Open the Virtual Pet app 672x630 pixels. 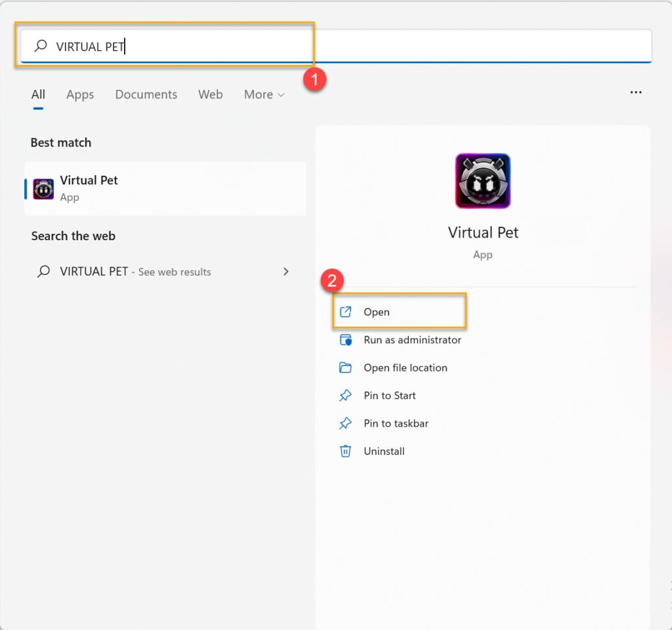click(377, 312)
